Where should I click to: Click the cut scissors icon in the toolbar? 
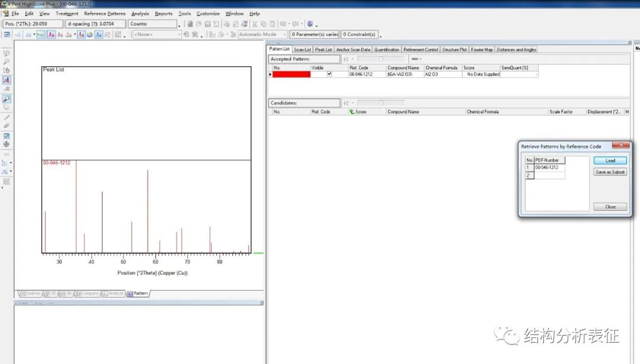pyautogui.click(x=255, y=24)
